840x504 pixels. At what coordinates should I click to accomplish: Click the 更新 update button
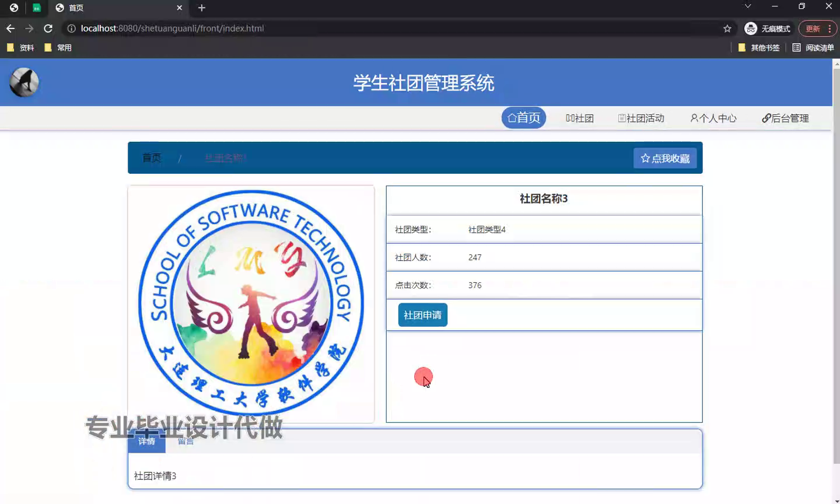coord(818,29)
